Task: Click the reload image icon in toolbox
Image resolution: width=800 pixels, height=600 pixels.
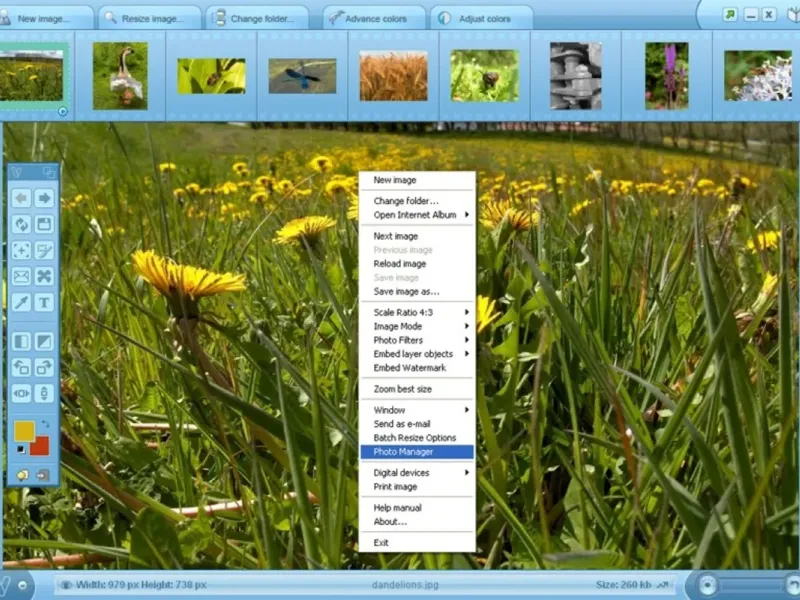Action: [21, 224]
